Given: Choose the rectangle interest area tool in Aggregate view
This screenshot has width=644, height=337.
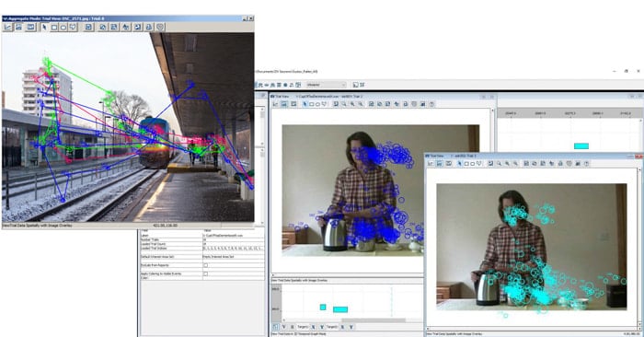Looking at the screenshot, I should point(53,27).
